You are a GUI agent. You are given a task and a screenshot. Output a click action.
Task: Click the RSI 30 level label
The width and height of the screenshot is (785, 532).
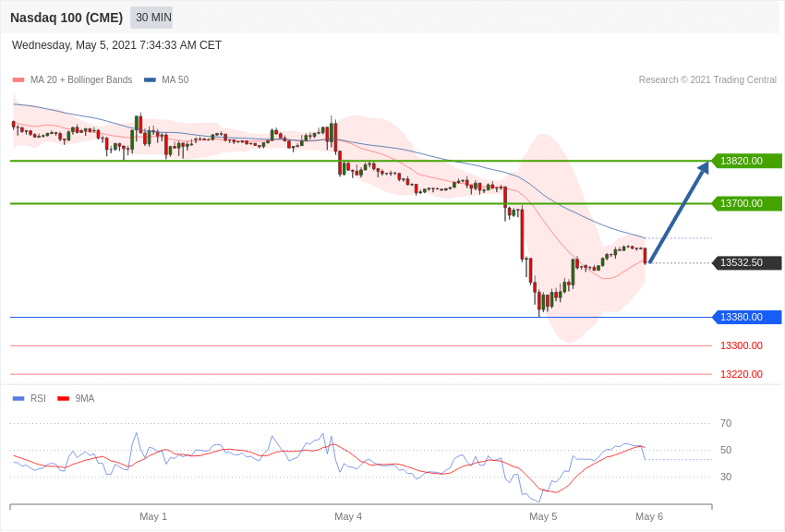click(726, 477)
